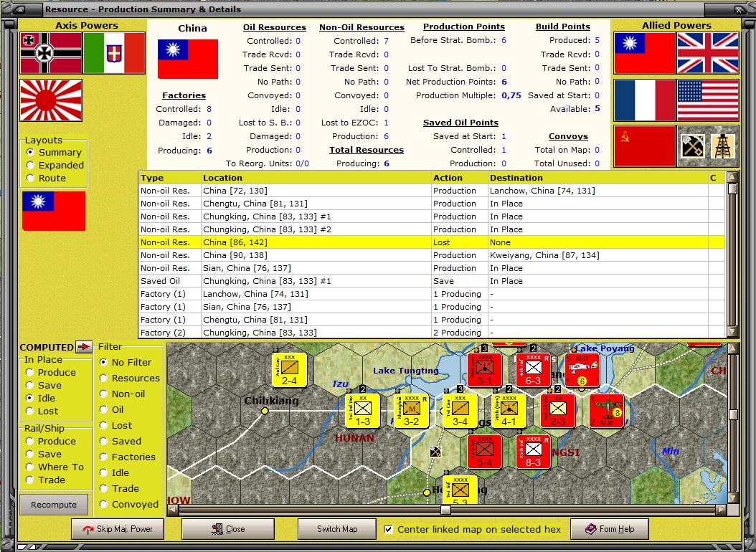Click the Recompute button
Image resolution: width=756 pixels, height=552 pixels.
[54, 505]
